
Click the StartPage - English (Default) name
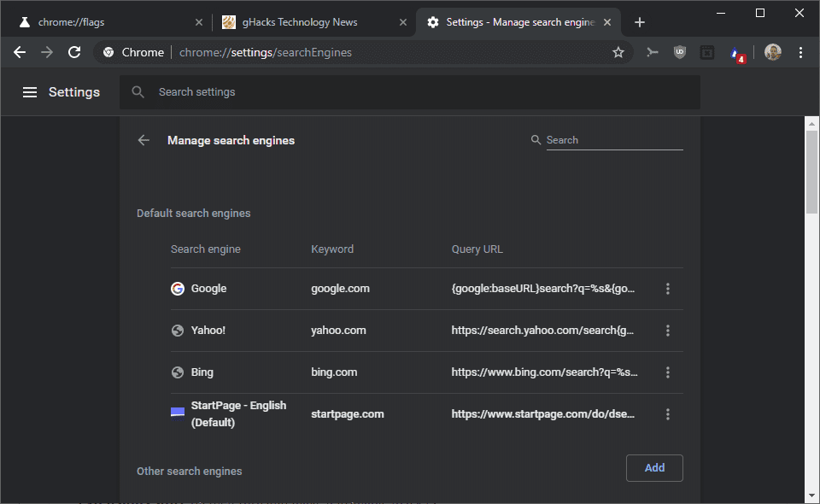pos(238,413)
